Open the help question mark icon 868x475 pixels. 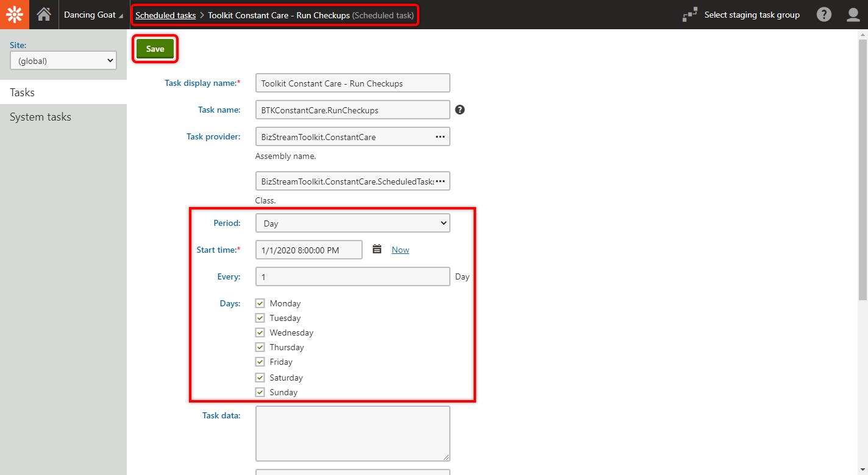tap(824, 15)
